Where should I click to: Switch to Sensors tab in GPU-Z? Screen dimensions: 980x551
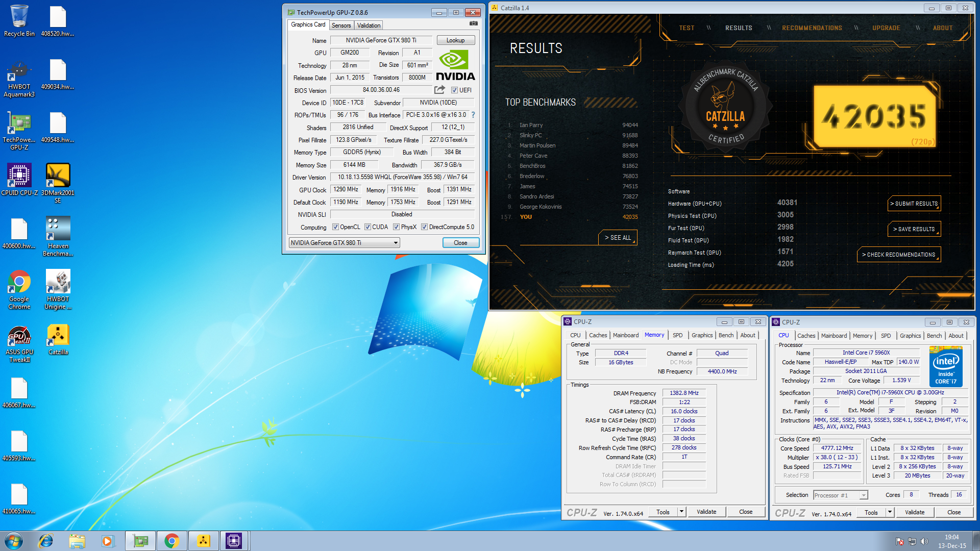click(341, 26)
